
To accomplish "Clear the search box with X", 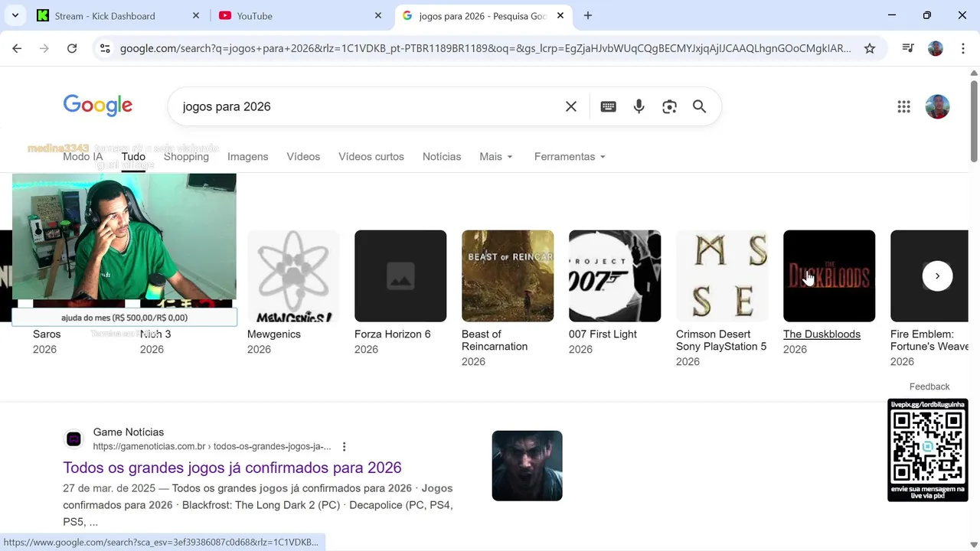I will (571, 106).
